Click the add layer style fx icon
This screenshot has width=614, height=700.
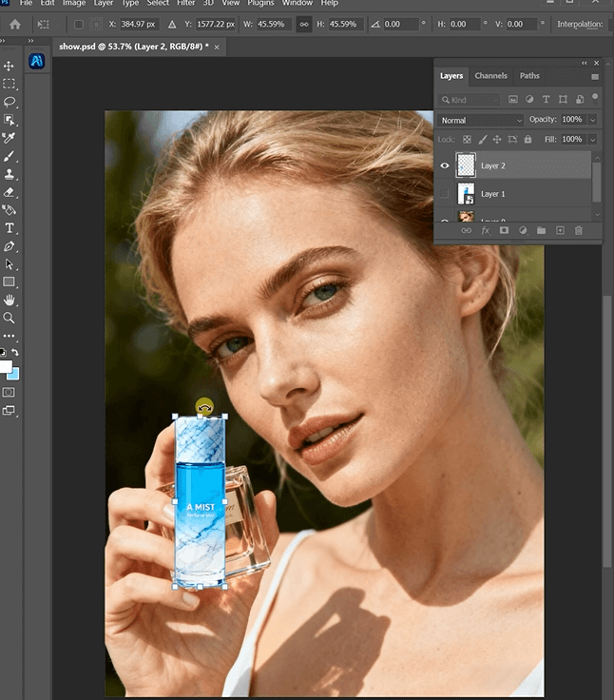485,230
